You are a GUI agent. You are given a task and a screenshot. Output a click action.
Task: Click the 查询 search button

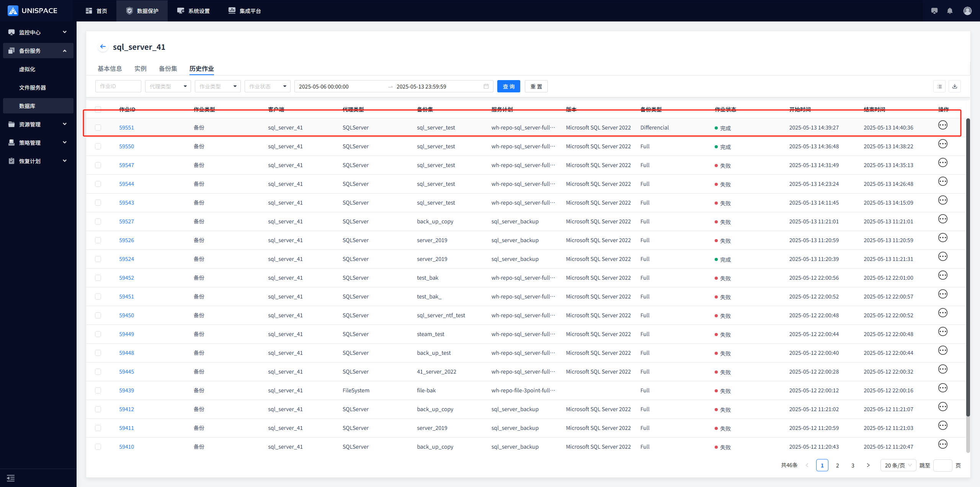click(508, 86)
